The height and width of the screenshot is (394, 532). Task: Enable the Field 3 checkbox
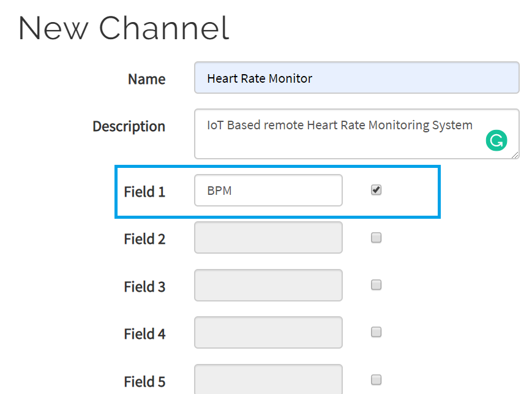tap(376, 285)
